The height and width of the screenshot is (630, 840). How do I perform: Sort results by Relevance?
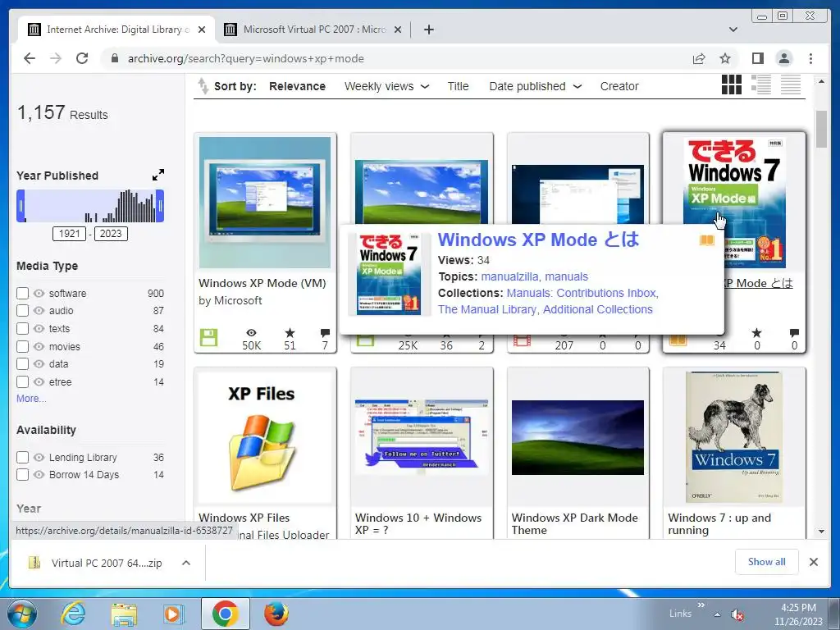pos(297,86)
